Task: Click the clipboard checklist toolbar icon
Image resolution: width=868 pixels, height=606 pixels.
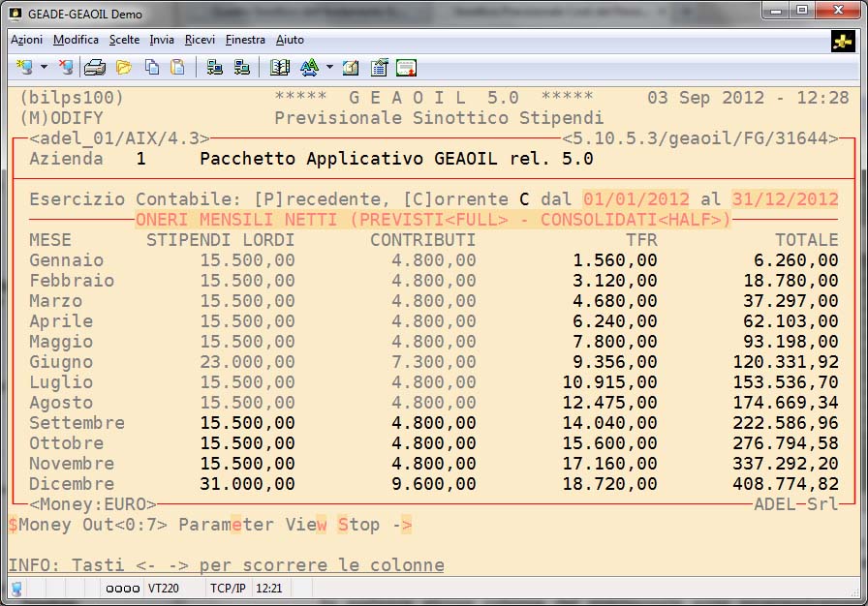Action: click(380, 68)
